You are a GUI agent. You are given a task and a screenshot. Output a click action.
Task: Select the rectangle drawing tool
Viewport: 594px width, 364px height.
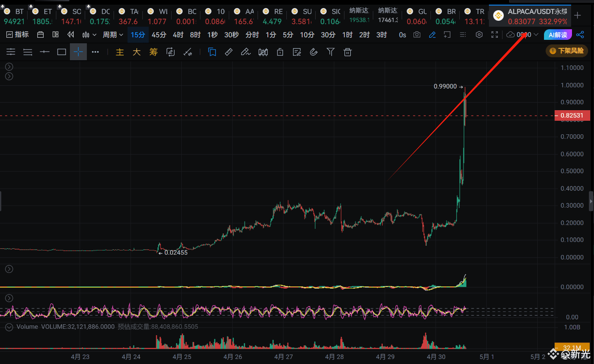click(x=61, y=52)
